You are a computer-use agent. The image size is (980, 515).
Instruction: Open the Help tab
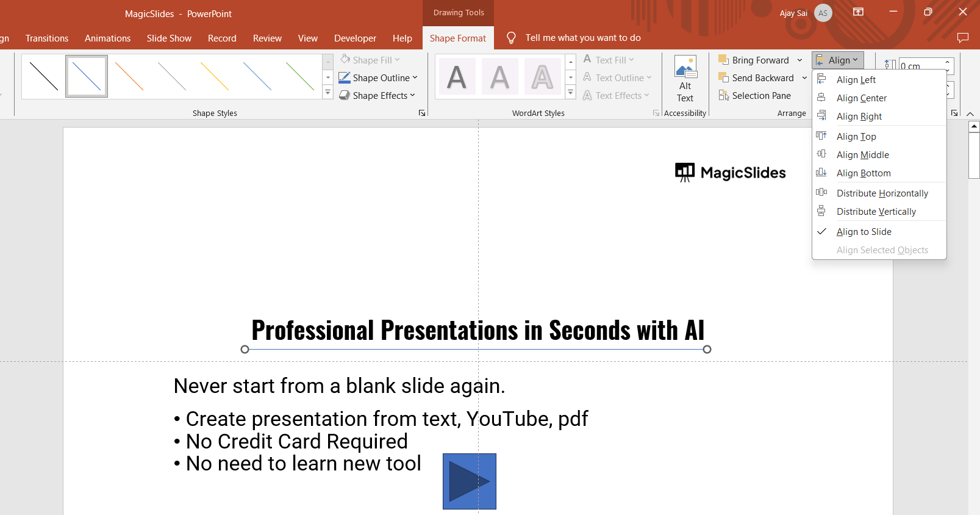click(402, 38)
